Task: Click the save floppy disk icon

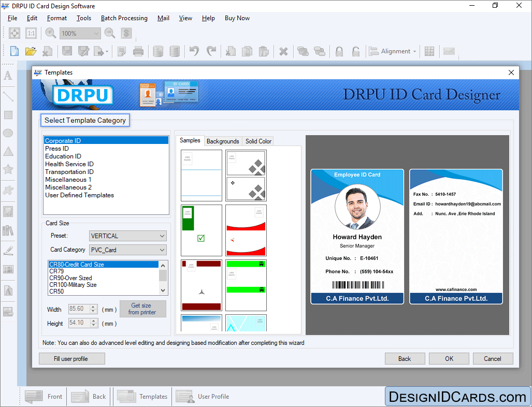Action: [67, 51]
